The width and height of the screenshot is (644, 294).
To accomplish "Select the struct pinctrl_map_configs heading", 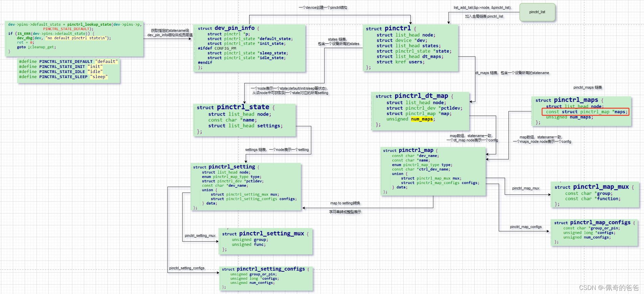I will [x=594, y=223].
